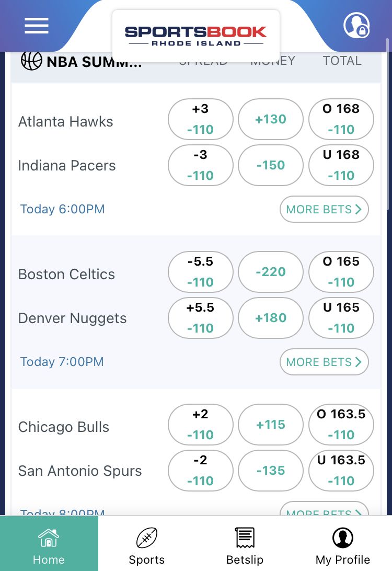Tap the locked user account icon
The image size is (392, 571).
coord(356,25)
